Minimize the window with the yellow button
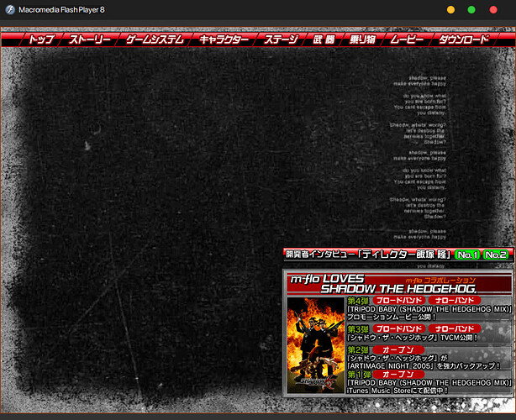Screen dimensions: 516x420 click(450, 10)
